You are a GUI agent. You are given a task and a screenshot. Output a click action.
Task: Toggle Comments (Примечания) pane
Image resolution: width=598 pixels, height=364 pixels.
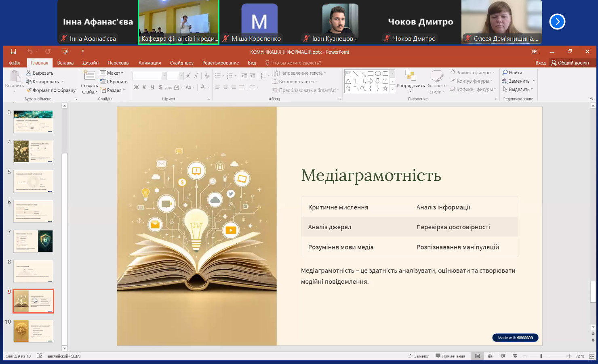point(450,356)
